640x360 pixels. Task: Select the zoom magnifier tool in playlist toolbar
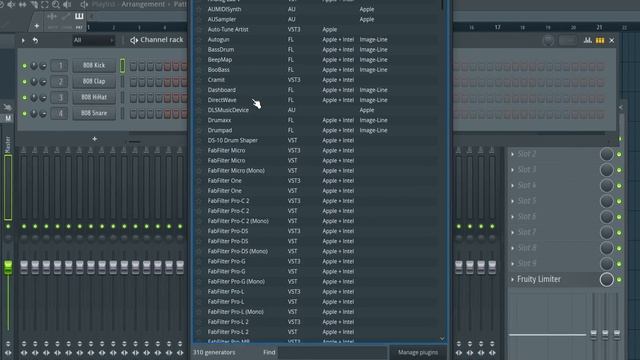click(56, 5)
